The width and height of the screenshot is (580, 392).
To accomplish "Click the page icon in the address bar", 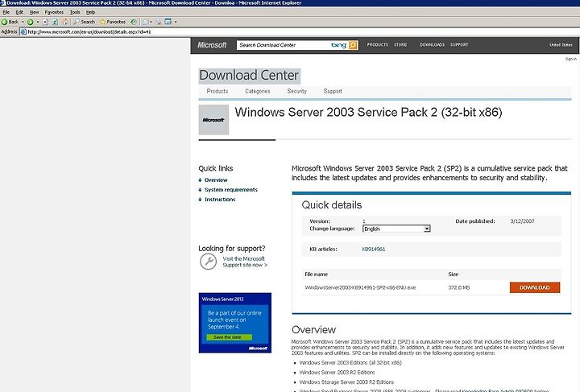I will pyautogui.click(x=23, y=31).
